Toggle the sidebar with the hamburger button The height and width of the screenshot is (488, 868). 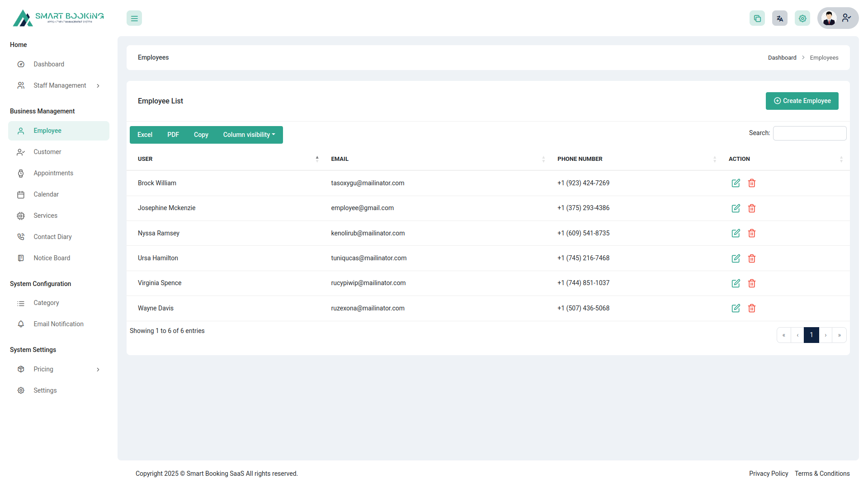coord(134,18)
